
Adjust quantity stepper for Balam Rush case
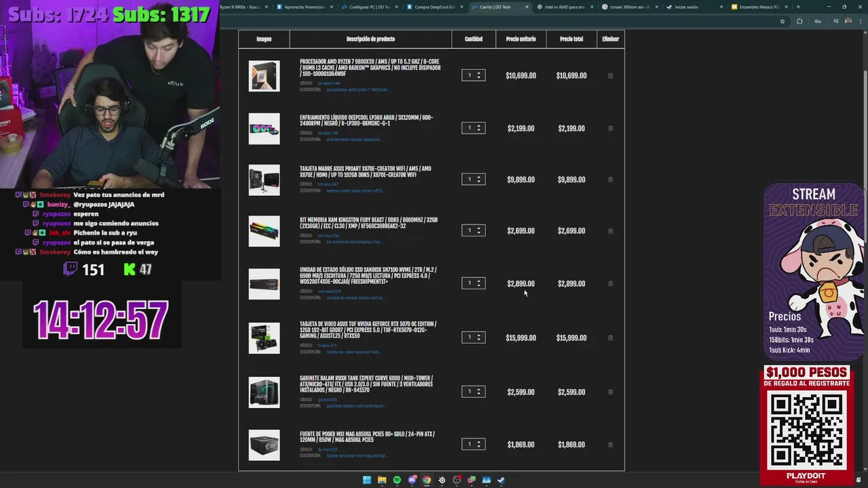click(473, 391)
